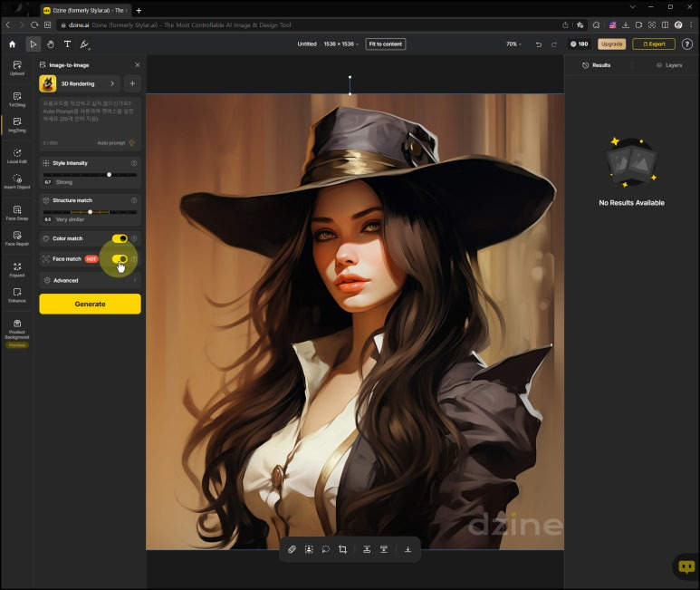Screen dimensions: 700x590
Task: Click the browser address bar
Action: (x=308, y=25)
